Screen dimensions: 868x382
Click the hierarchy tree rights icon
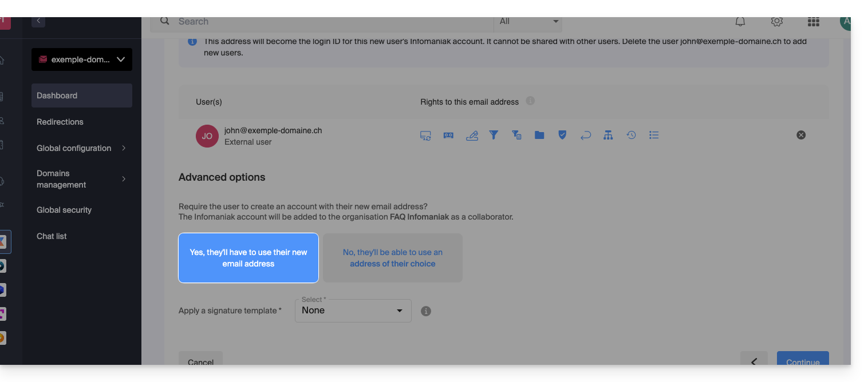click(x=608, y=135)
